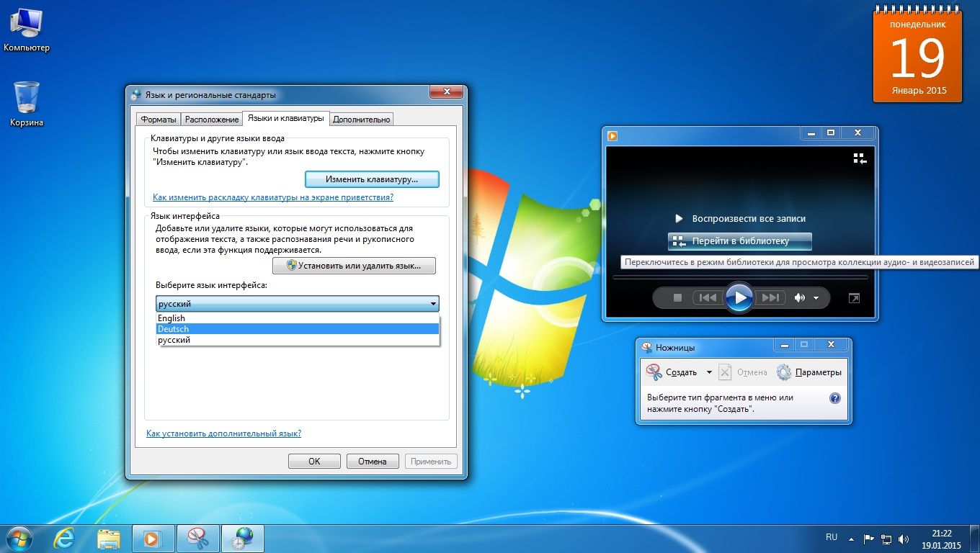Click the big Play button in player
The height and width of the screenshot is (553, 980).
(x=739, y=297)
